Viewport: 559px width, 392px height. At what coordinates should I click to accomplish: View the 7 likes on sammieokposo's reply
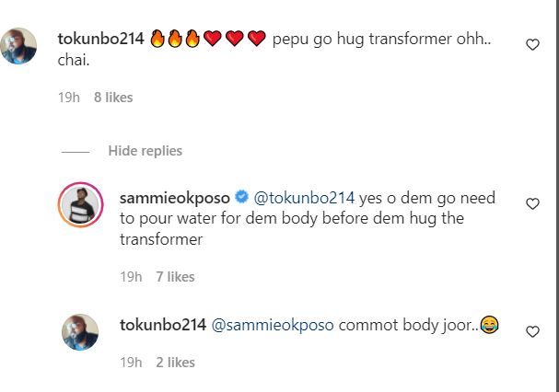176,276
